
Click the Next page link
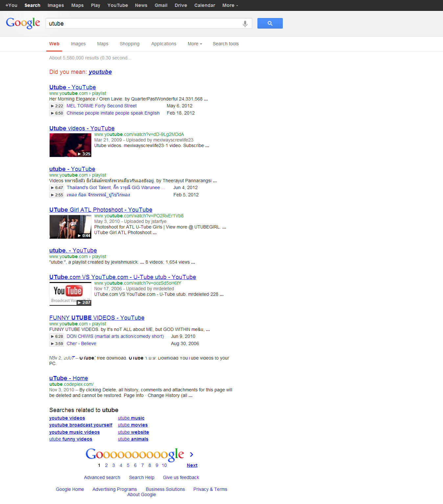pos(192,465)
